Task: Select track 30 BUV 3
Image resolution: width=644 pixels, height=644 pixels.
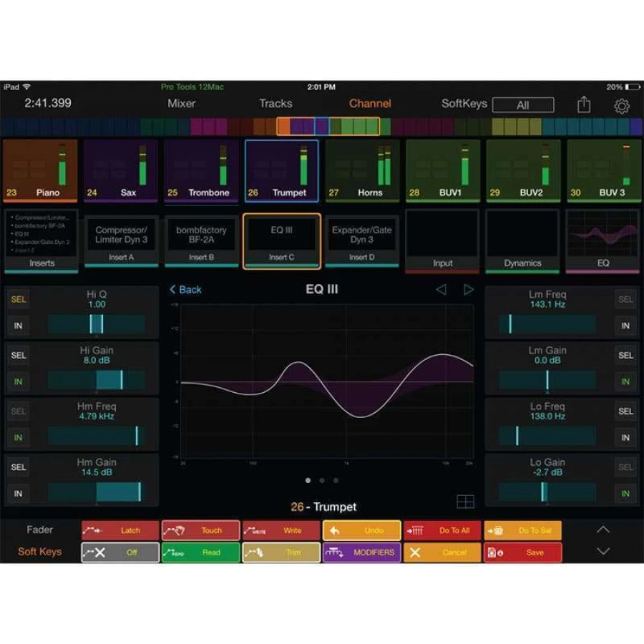Action: coord(604,170)
